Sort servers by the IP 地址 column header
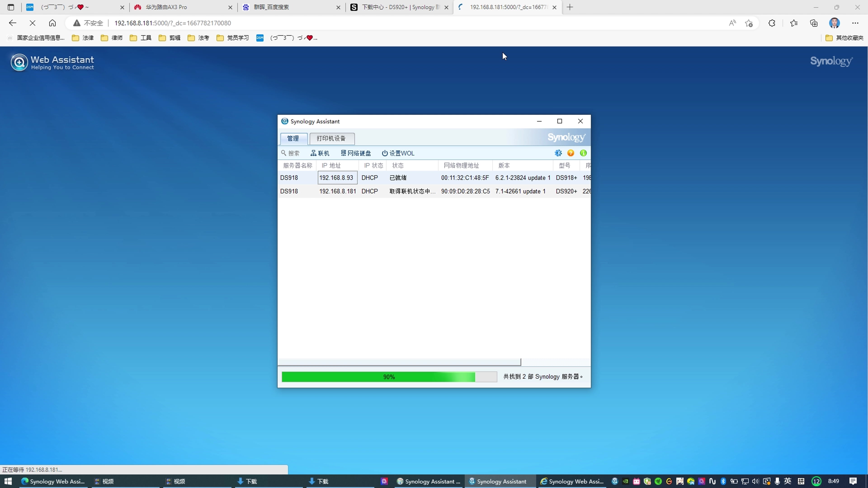 tap(331, 165)
